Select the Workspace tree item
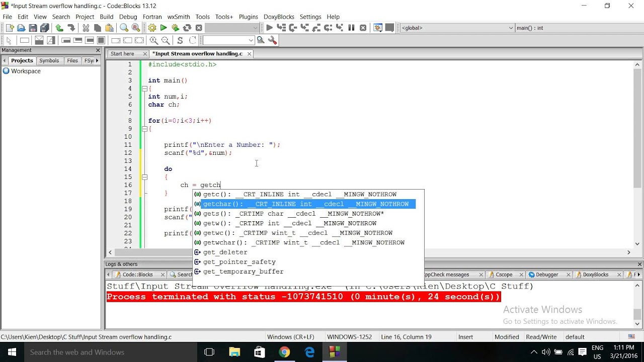This screenshot has height=362, width=644. tap(21, 71)
